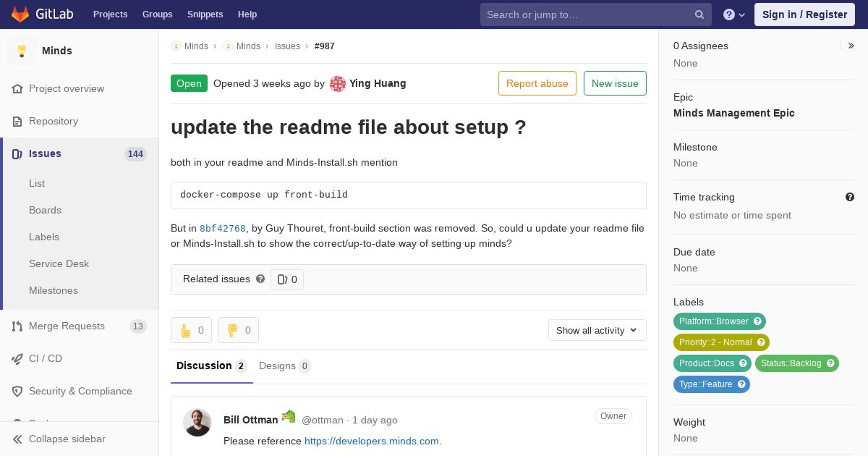Click the Issues breadcrumb link
Viewport: 868px width, 456px height.
pyautogui.click(x=287, y=46)
